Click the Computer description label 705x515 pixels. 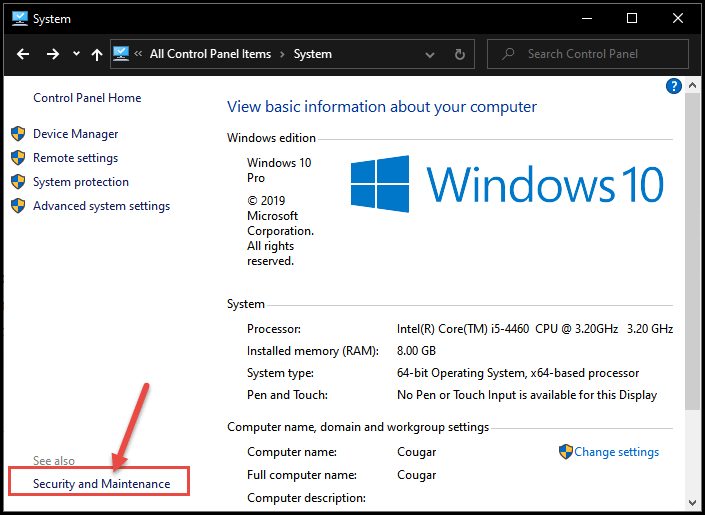point(306,498)
